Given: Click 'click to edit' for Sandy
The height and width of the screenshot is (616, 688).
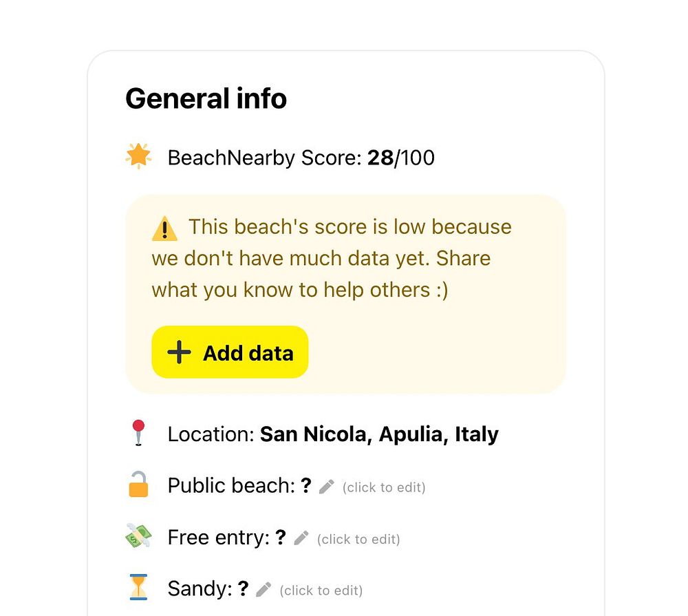Looking at the screenshot, I should [x=321, y=591].
